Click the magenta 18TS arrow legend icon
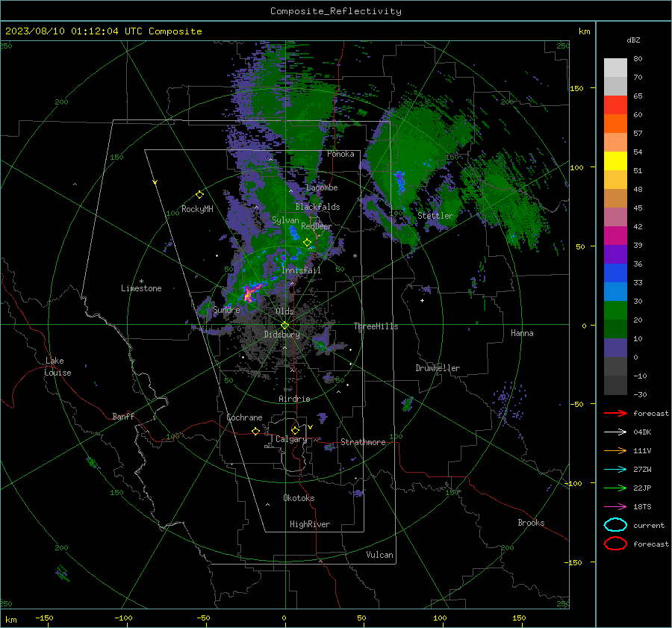Screen dimensions: 672x628 pyautogui.click(x=615, y=507)
